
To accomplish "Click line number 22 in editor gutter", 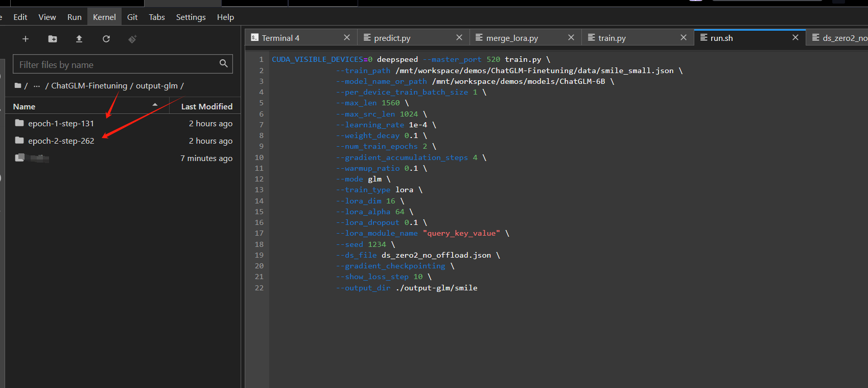I will (x=259, y=288).
